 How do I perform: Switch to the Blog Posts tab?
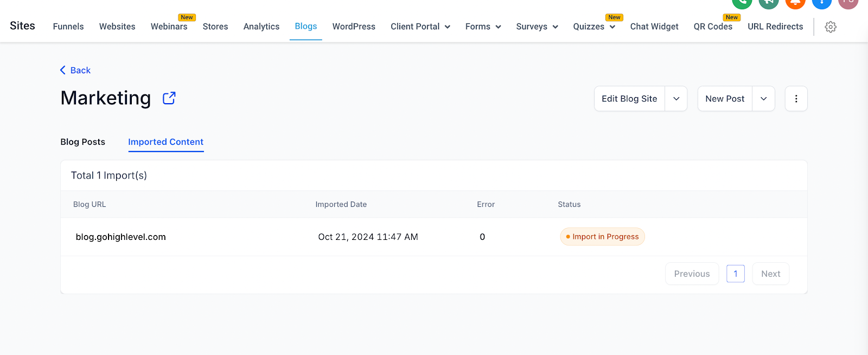[83, 142]
